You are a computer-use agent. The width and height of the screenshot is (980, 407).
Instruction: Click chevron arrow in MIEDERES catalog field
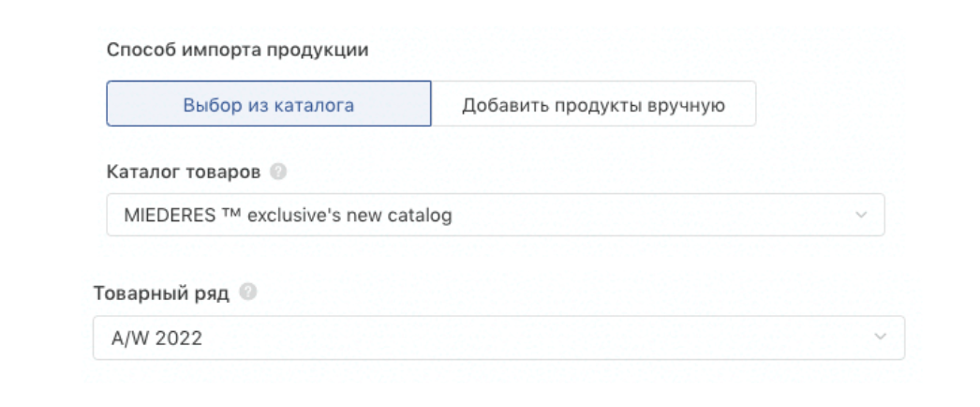coord(861,215)
